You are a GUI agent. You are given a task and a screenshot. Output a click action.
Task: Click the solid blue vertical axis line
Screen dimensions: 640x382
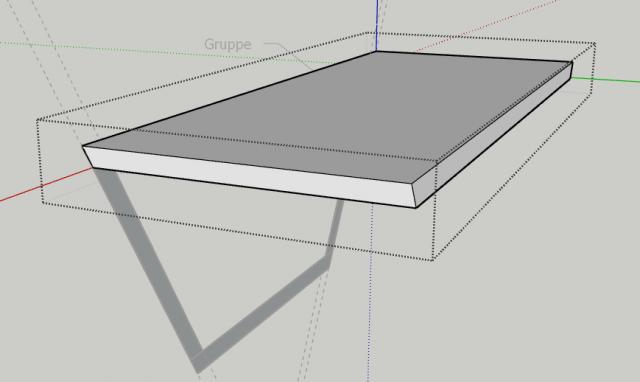coord(377,24)
